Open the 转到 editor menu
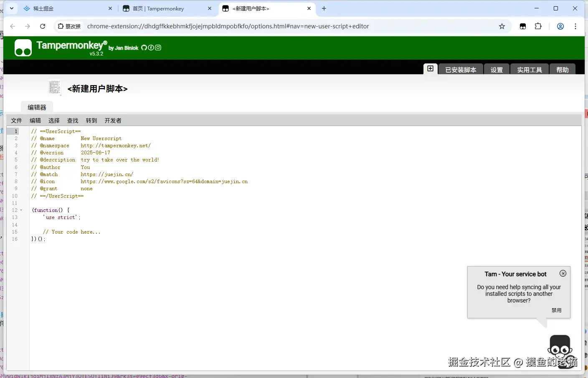Viewport: 588px width, 378px height. pyautogui.click(x=91, y=121)
